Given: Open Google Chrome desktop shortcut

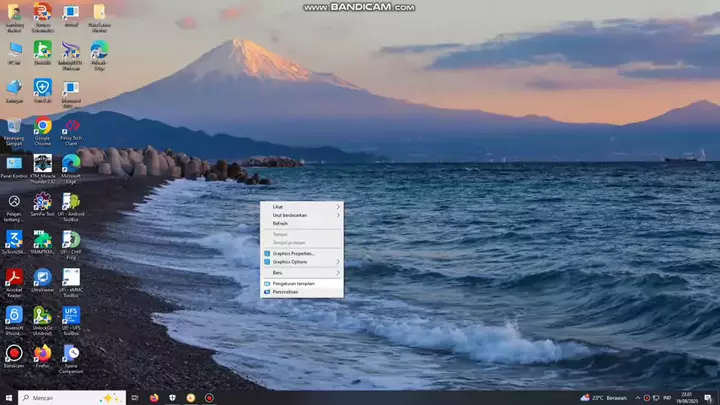Looking at the screenshot, I should [43, 126].
